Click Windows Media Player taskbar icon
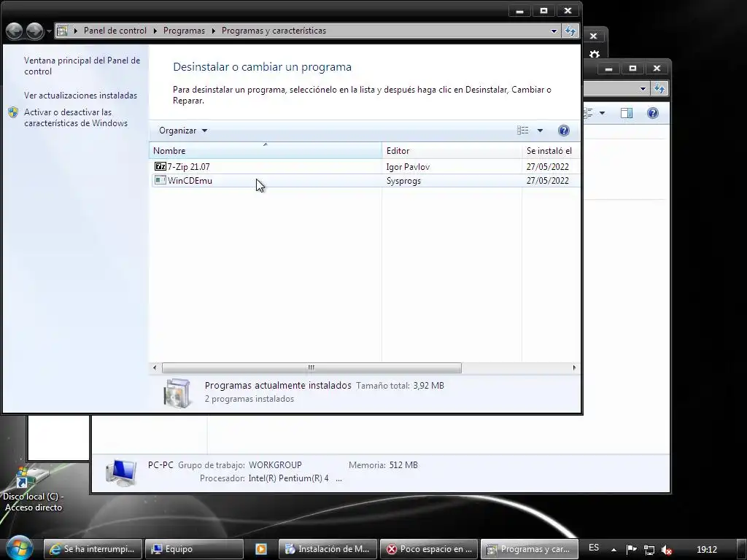Viewport: 747px width, 560px height. coord(261,549)
